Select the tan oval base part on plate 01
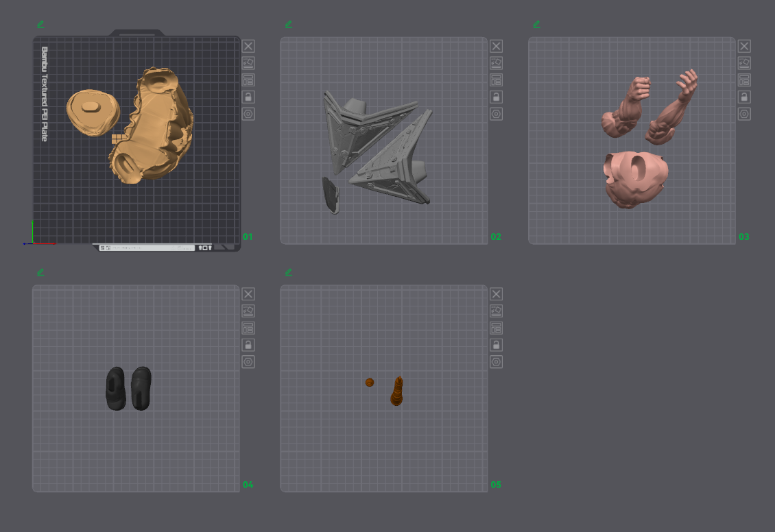775x532 pixels. (x=93, y=112)
